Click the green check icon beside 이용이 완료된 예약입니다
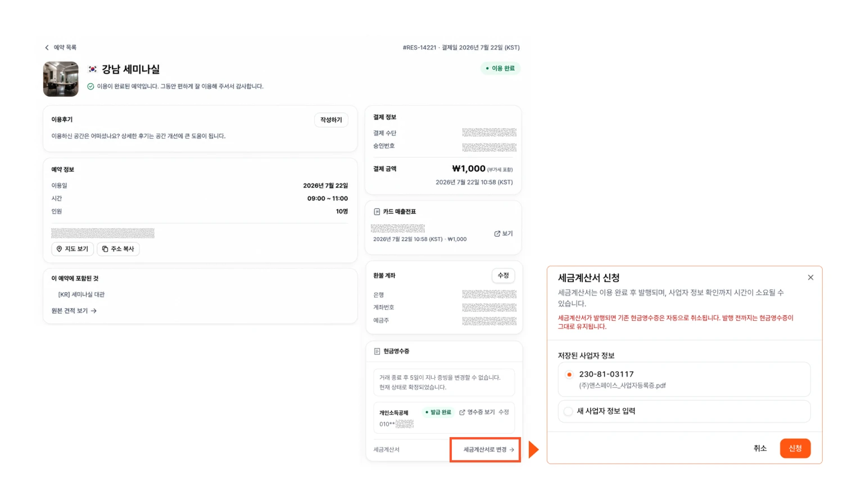Image resolution: width=857 pixels, height=504 pixels. [x=90, y=87]
